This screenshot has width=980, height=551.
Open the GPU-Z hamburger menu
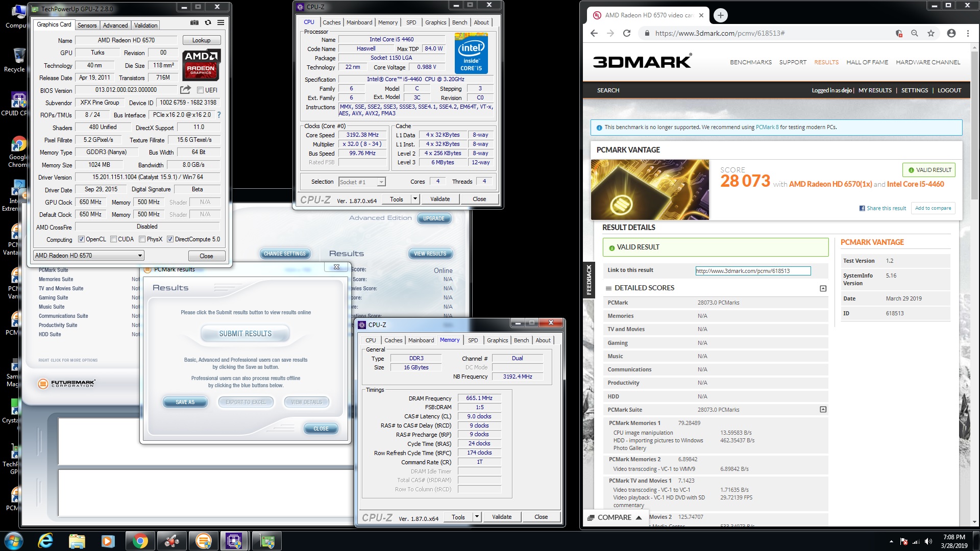(220, 22)
